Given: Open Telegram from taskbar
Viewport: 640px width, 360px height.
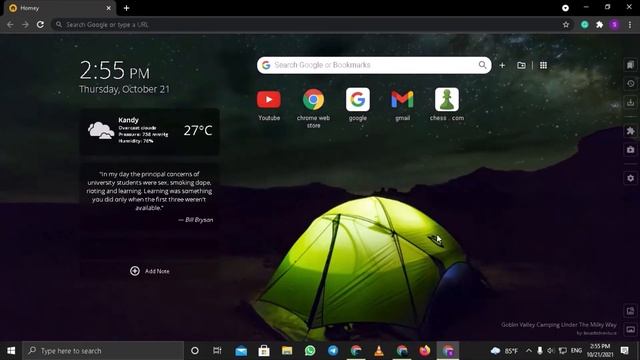Looking at the screenshot, I should pyautogui.click(x=333, y=351).
